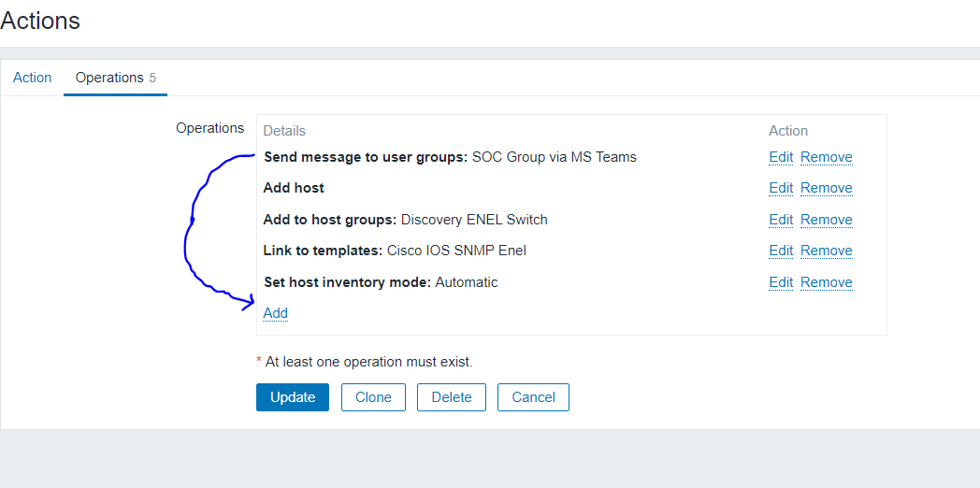The image size is (980, 488).
Task: Click the 'Discovery ENEL Switch' host group text
Action: [x=474, y=220]
